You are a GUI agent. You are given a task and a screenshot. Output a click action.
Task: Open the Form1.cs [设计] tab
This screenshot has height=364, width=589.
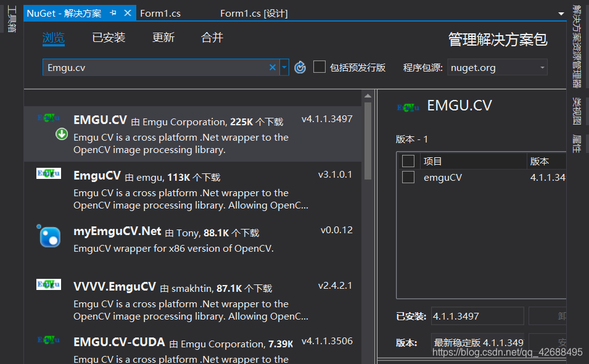point(253,14)
